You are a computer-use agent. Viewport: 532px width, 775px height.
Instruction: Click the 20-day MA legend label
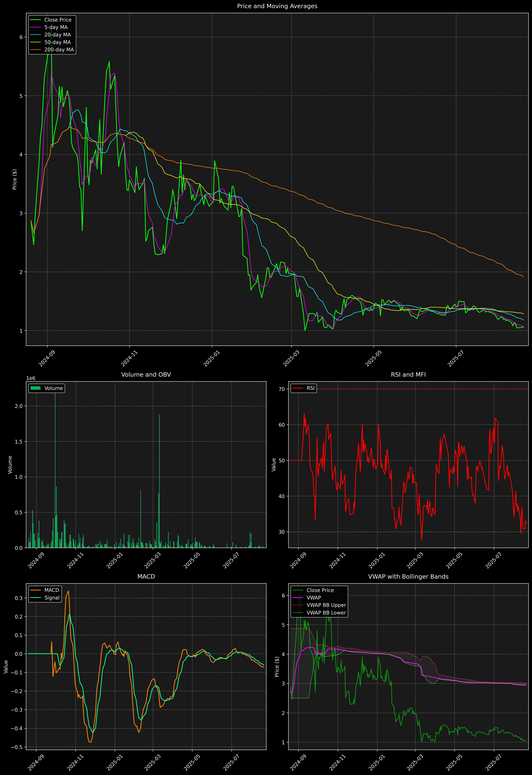(57, 35)
